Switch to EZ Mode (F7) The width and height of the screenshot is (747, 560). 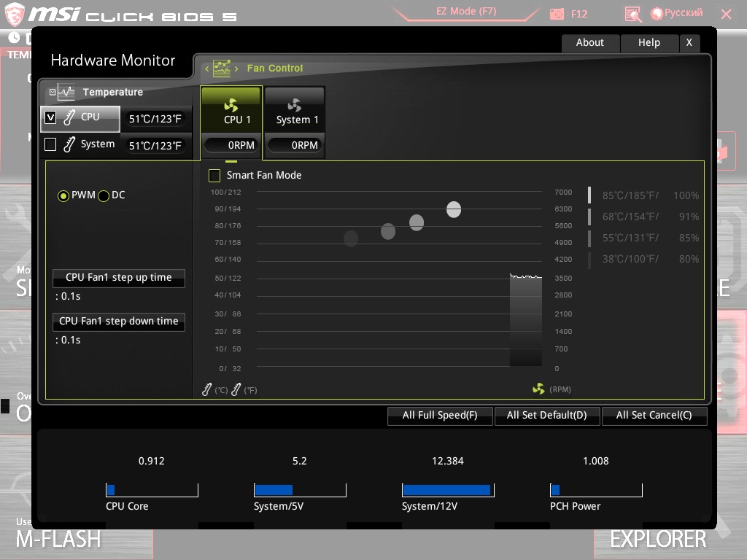click(466, 12)
